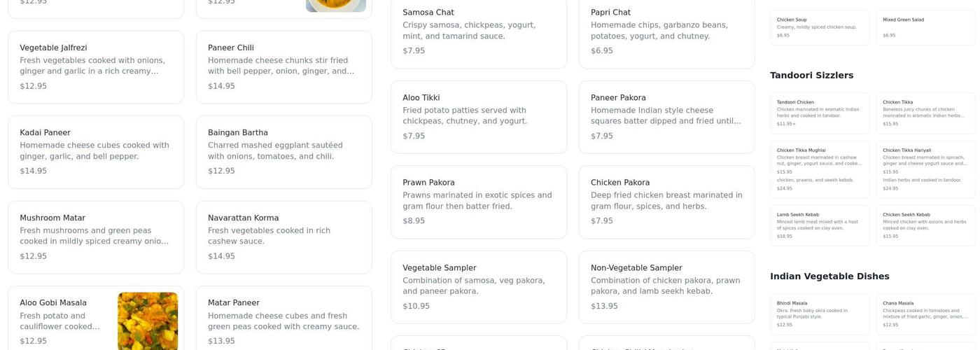980x350 pixels.
Task: Open the Matar Paneer dish
Action: click(283, 321)
